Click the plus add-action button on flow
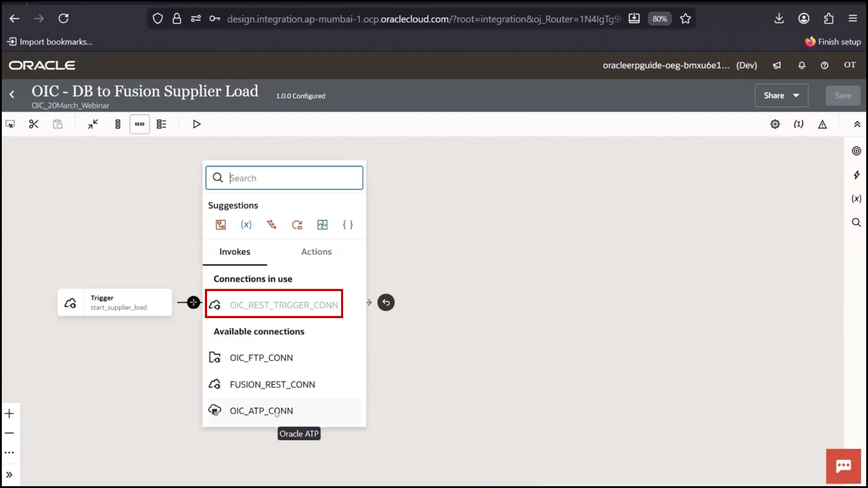Screen dimensions: 868x488 (193, 302)
